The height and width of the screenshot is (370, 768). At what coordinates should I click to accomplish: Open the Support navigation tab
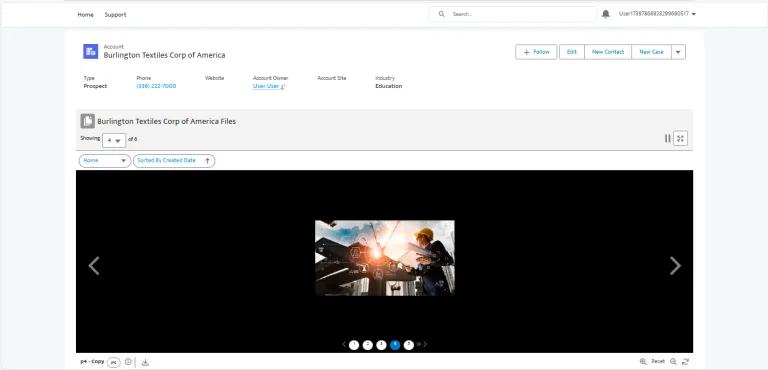115,15
